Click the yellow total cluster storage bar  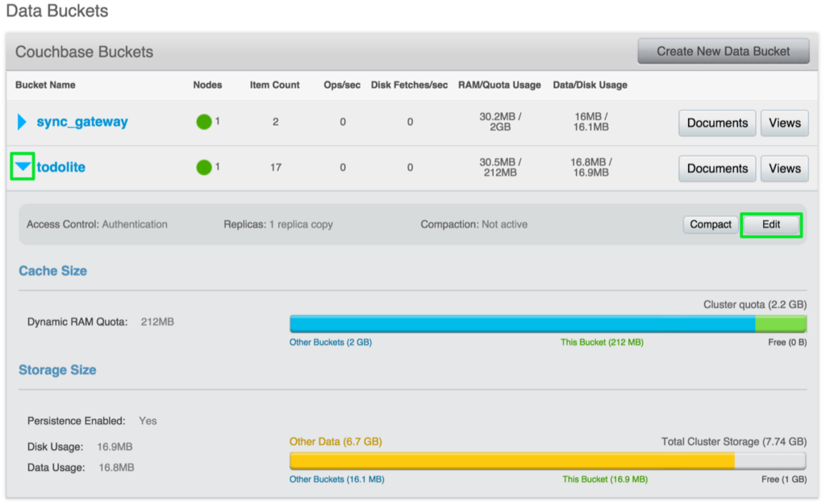(508, 460)
